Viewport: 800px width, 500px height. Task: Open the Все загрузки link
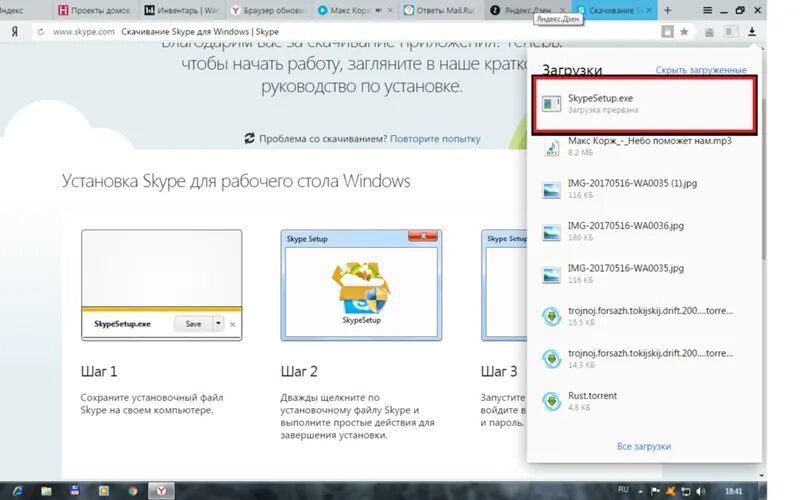point(644,446)
